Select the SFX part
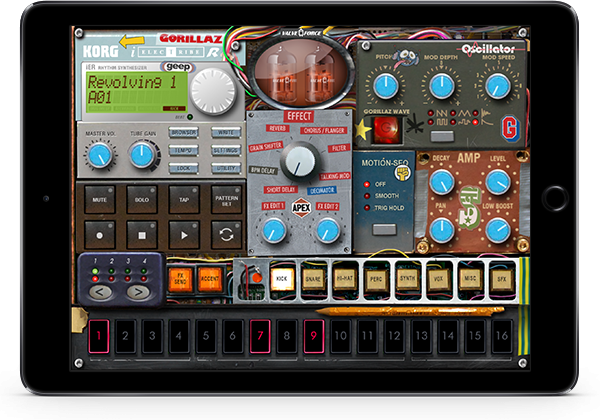Screen dimensions: 600x420 [x=502, y=279]
